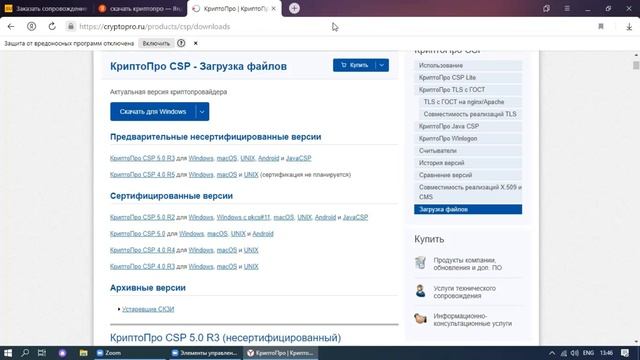Show protection info help icon
Viewport: 640px width, 360px height.
(x=181, y=43)
